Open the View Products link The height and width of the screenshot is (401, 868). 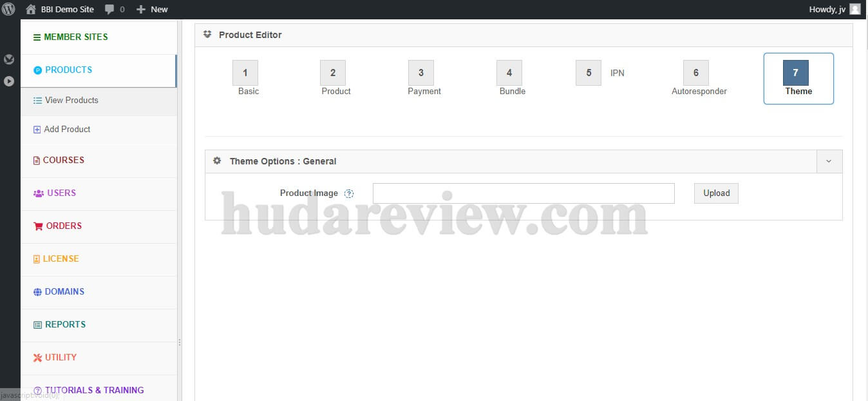[x=72, y=100]
